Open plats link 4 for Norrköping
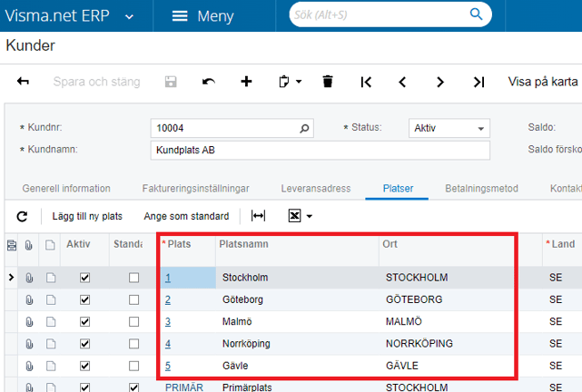The width and height of the screenshot is (582, 392). 168,344
